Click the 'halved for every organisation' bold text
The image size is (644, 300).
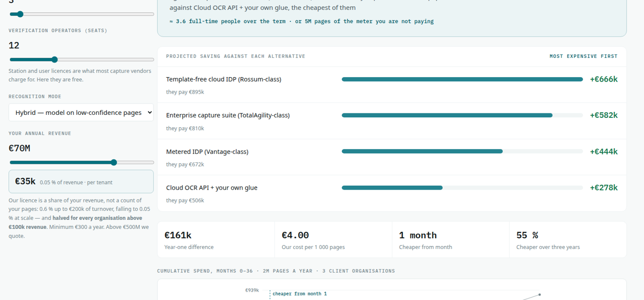75,222
